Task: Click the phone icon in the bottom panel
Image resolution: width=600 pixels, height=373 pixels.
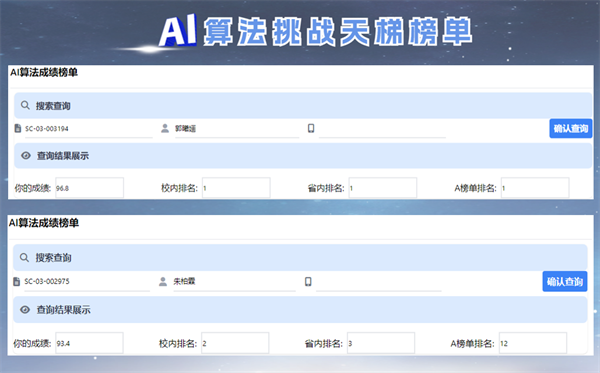Action: (x=308, y=282)
